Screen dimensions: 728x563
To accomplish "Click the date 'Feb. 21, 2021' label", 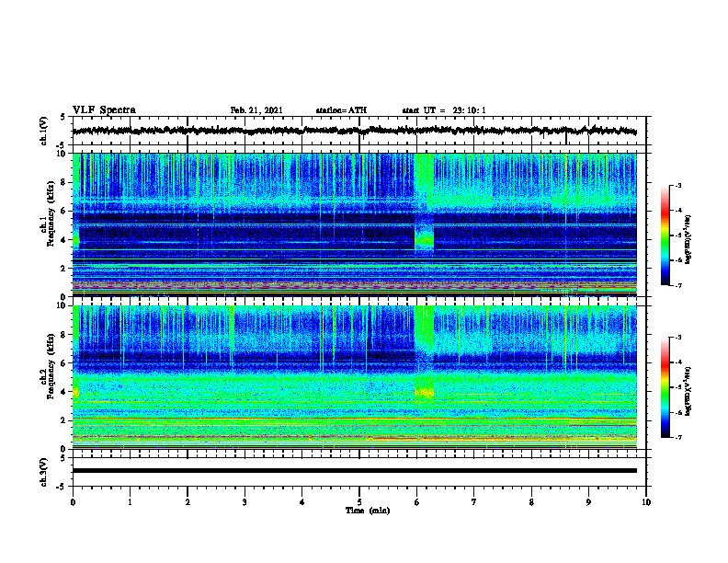I will coord(256,110).
